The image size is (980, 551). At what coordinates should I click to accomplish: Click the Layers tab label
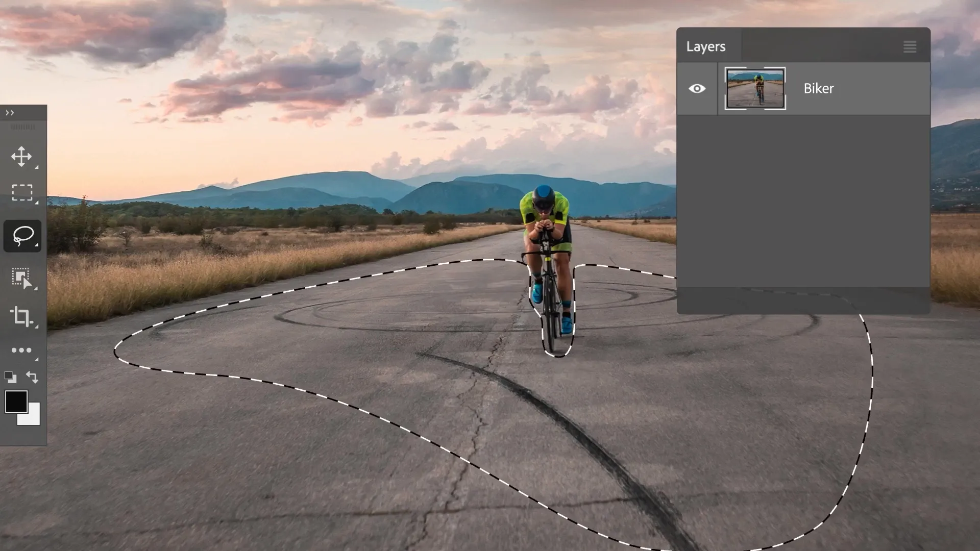(707, 46)
